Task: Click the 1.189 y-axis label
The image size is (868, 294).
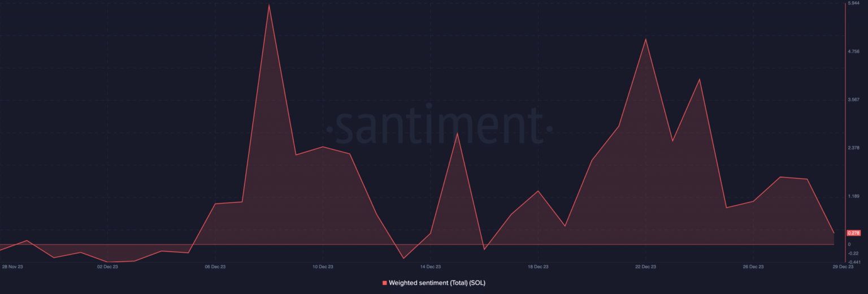Action: coord(853,196)
